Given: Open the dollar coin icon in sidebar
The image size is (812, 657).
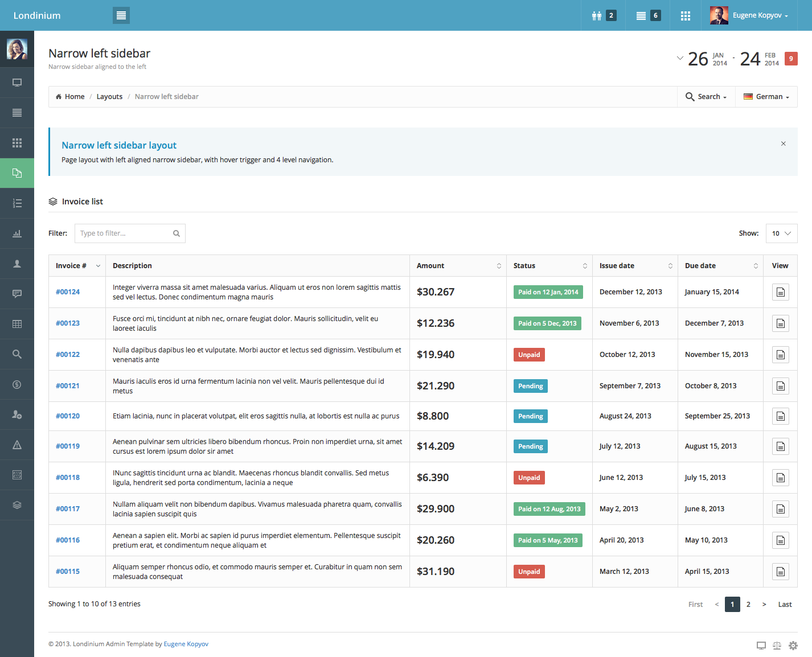Looking at the screenshot, I should click(x=17, y=384).
